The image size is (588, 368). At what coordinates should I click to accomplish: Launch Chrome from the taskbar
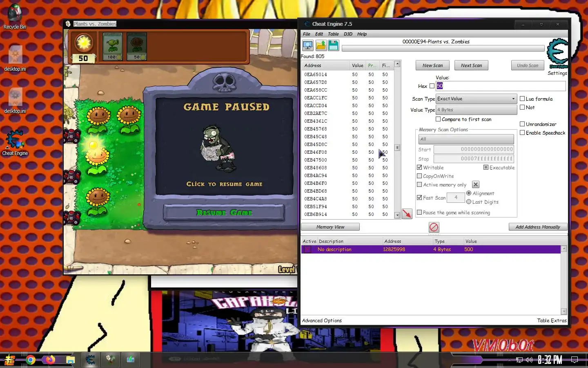click(30, 360)
